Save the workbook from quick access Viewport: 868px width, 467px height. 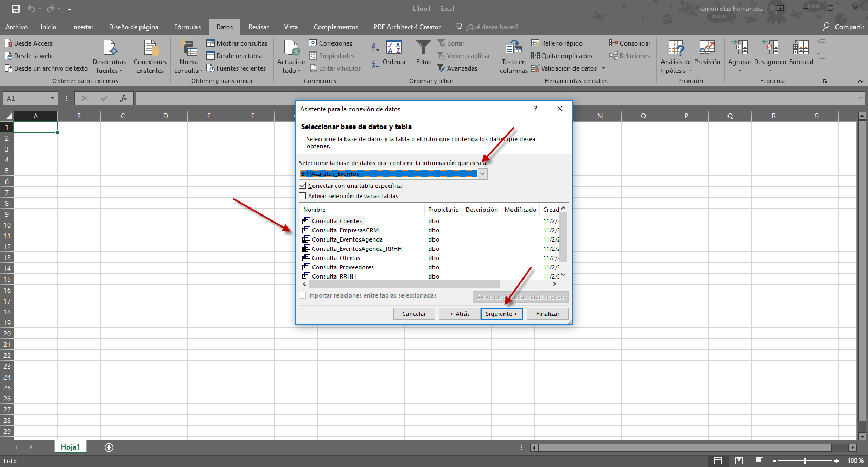coord(15,9)
